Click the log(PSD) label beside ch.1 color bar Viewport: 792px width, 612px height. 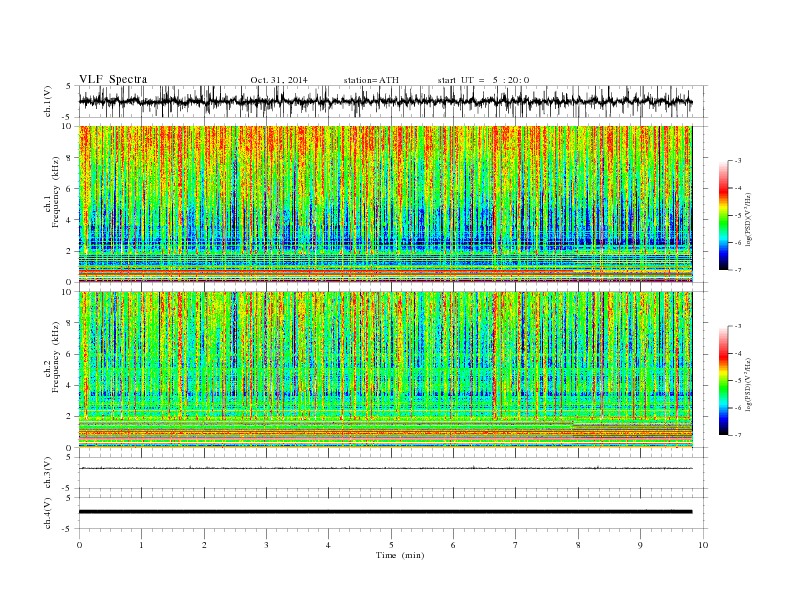pos(750,220)
